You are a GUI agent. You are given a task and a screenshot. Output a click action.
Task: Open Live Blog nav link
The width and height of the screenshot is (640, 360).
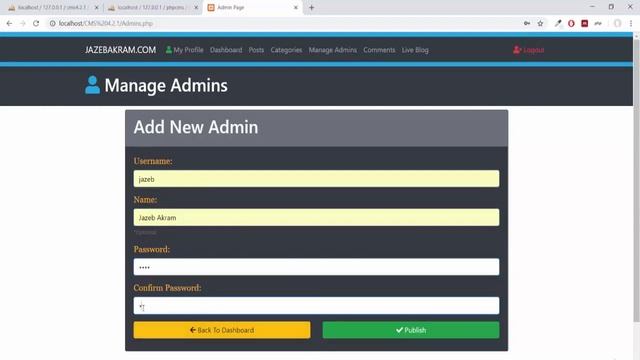[x=415, y=50]
